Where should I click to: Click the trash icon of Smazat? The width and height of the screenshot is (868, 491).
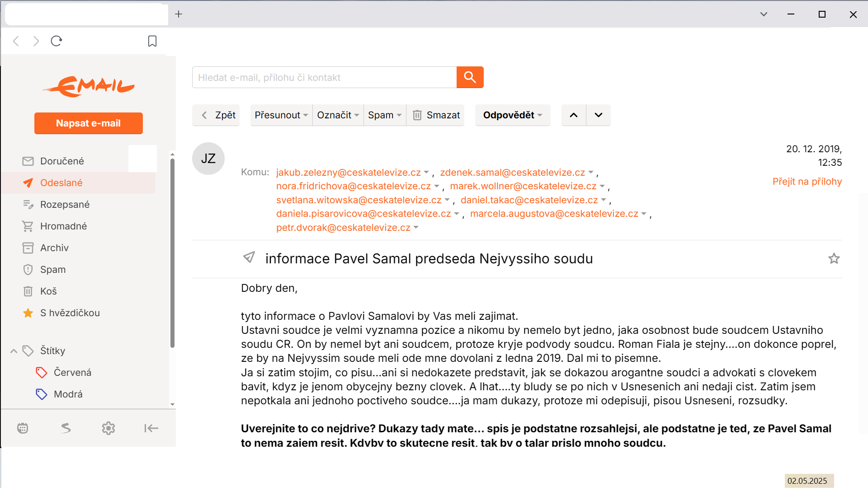(417, 115)
